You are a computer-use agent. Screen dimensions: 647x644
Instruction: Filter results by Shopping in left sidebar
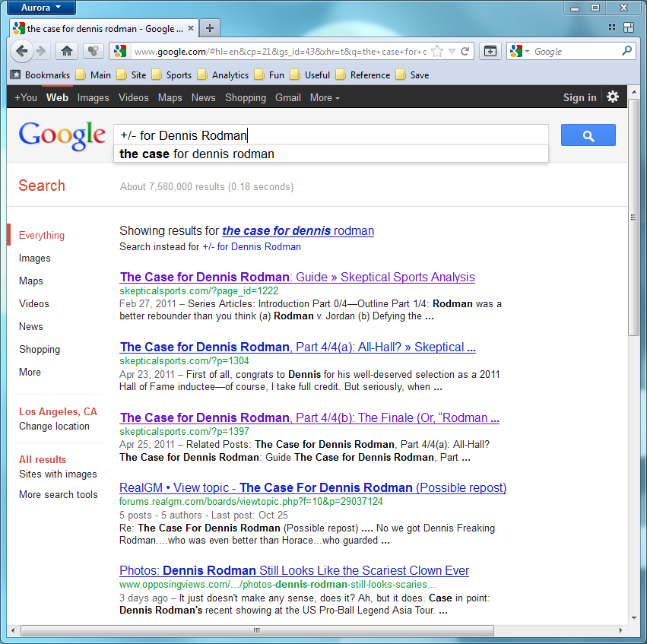click(x=40, y=350)
